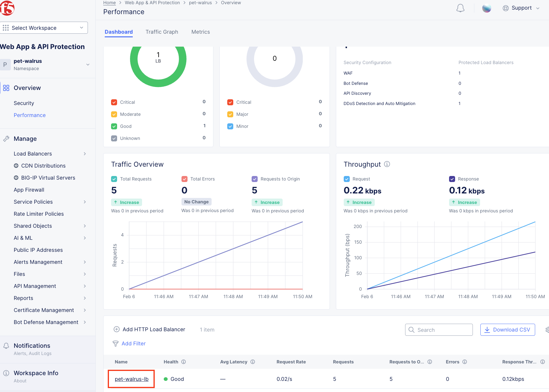Toggle the Total Requests checkbox
This screenshot has height=392, width=549.
(x=114, y=179)
